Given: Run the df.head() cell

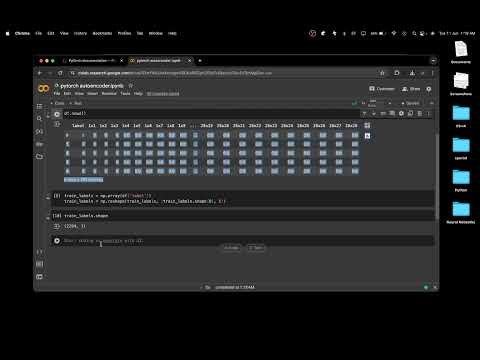Looking at the screenshot, I should coord(57,114).
